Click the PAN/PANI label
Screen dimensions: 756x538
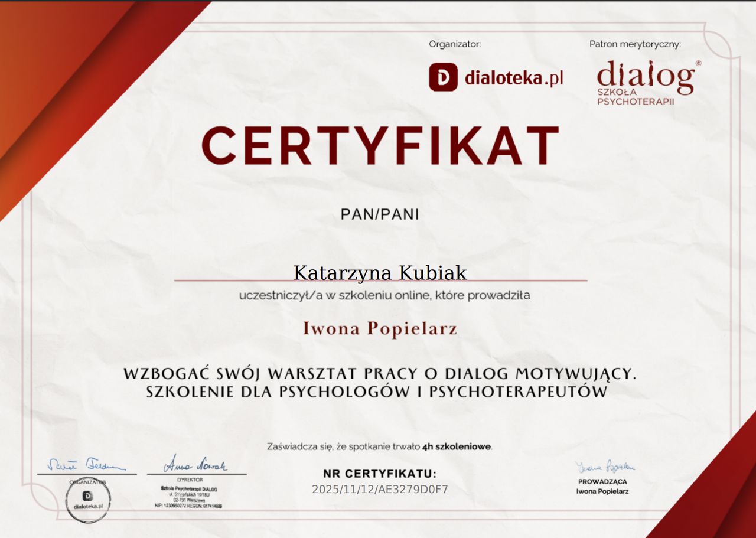380,214
